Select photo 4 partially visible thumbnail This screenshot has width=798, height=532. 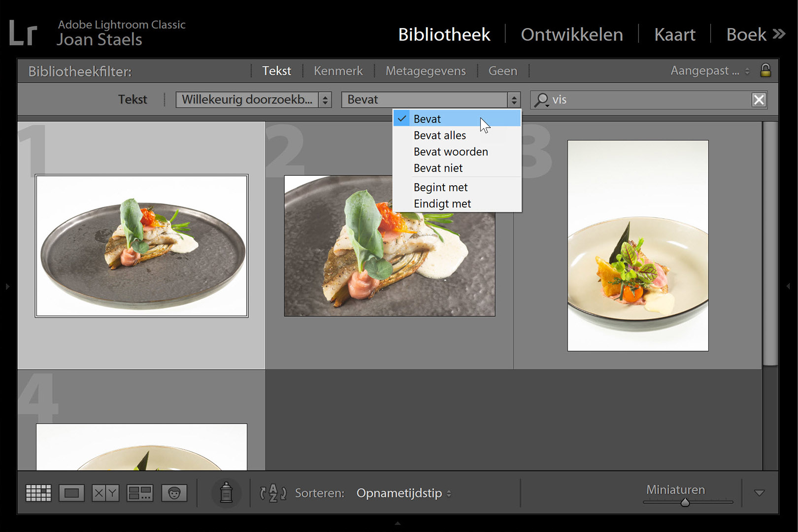click(x=141, y=447)
